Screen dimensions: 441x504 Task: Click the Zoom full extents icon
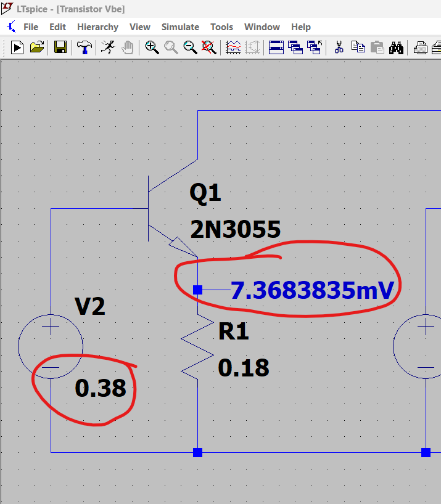click(x=209, y=47)
